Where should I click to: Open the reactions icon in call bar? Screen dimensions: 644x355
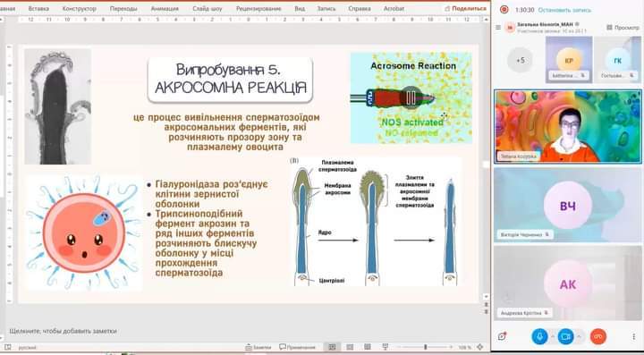[502, 336]
